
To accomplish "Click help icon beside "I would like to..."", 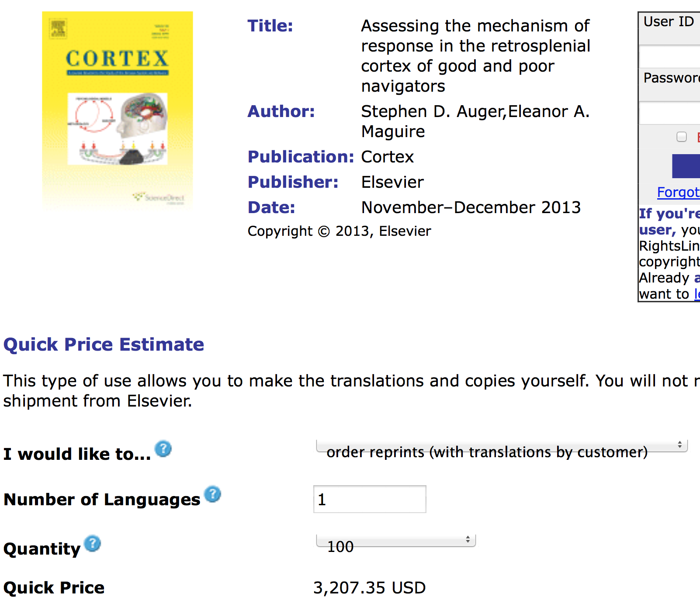I will click(x=163, y=449).
